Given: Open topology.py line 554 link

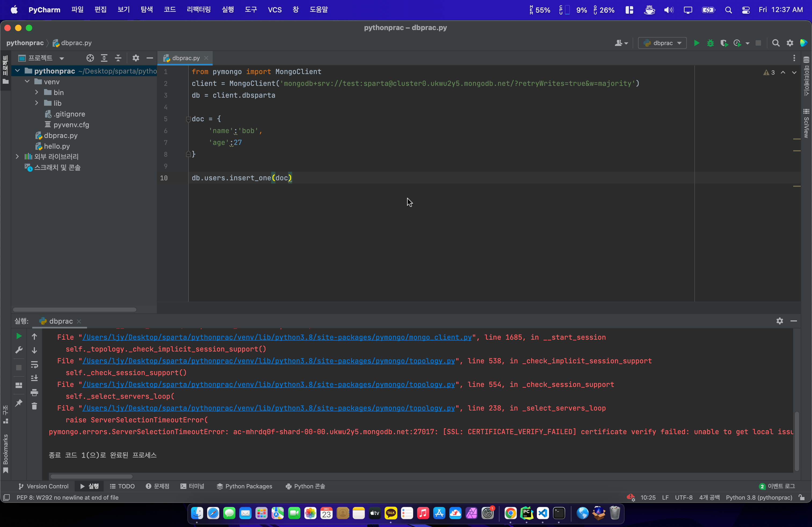Looking at the screenshot, I should (x=269, y=385).
